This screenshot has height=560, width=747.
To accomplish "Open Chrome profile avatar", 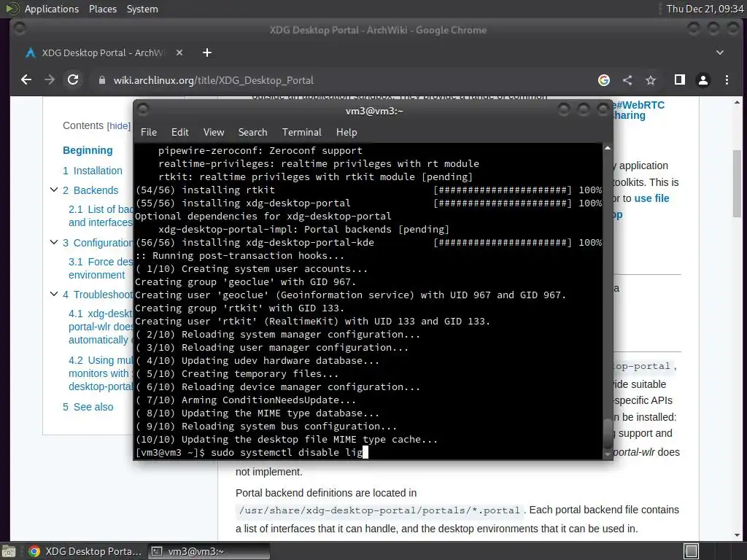I will pos(703,80).
